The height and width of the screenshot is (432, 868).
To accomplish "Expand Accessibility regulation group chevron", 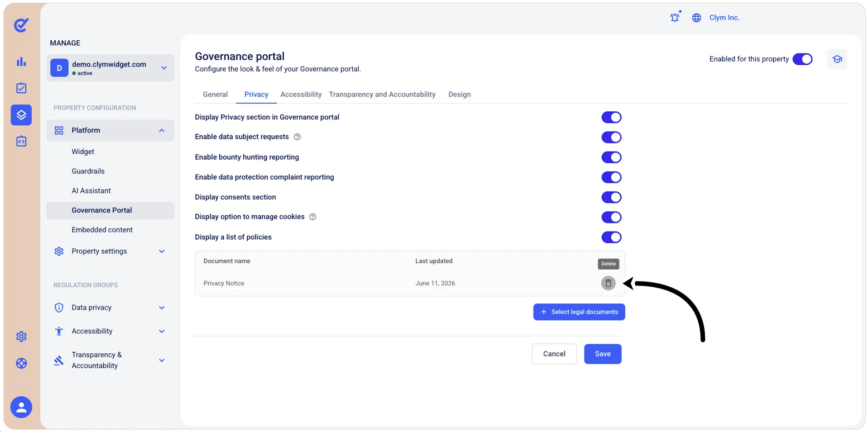I will pos(162,332).
